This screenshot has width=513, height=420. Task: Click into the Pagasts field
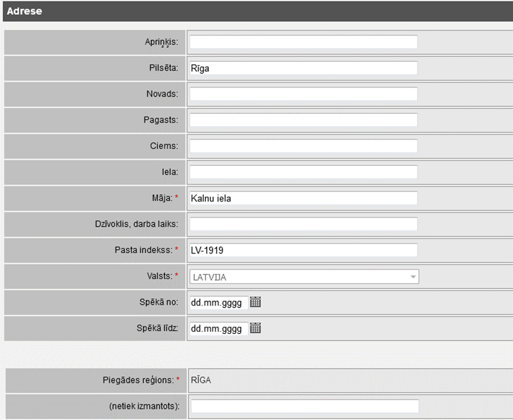click(303, 120)
